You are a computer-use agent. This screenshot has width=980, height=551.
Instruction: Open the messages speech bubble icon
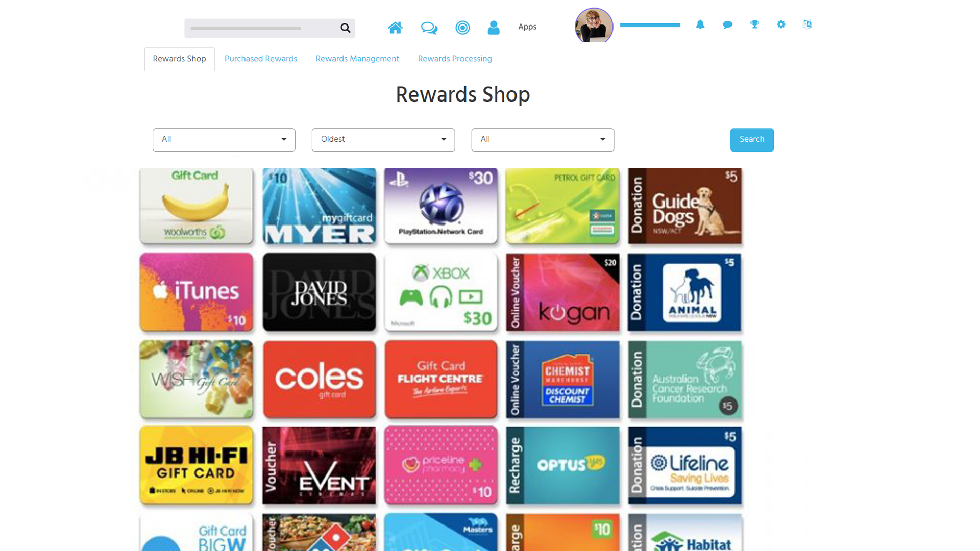coord(728,24)
